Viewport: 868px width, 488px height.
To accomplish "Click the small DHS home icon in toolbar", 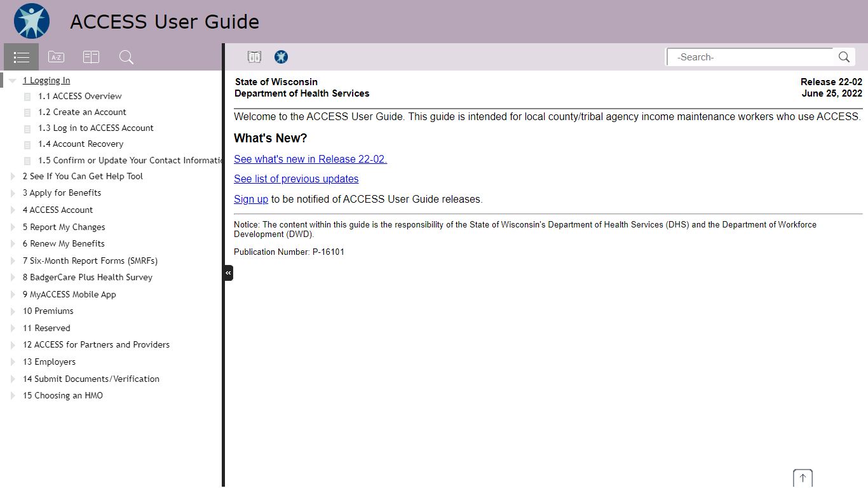I will pyautogui.click(x=281, y=57).
